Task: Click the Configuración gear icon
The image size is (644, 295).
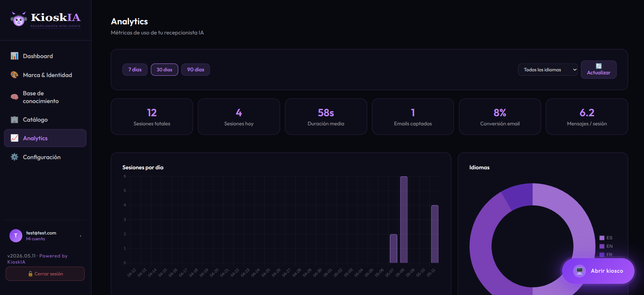Action: 15,157
